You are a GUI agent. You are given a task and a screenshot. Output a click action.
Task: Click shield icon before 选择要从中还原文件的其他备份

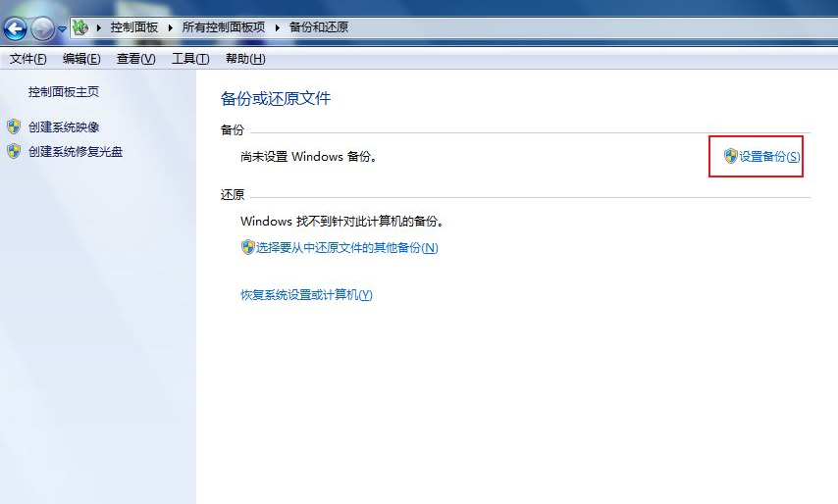click(247, 248)
